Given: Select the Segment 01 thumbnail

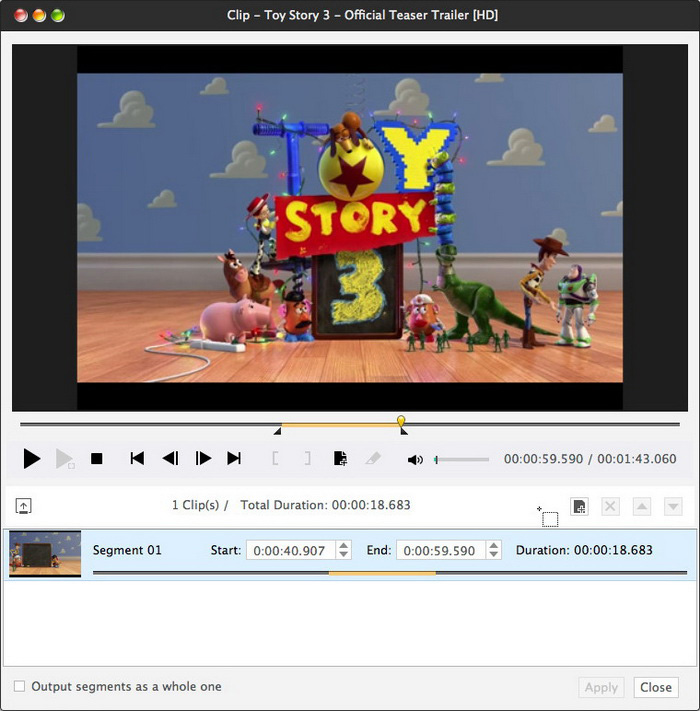Looking at the screenshot, I should point(45,554).
